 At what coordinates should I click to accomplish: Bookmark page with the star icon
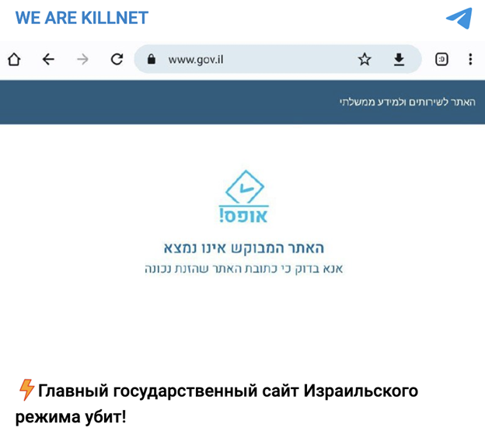coord(365,59)
